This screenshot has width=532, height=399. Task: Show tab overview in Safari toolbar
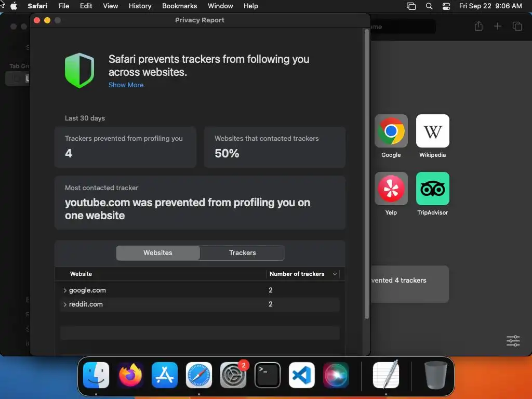point(517,26)
